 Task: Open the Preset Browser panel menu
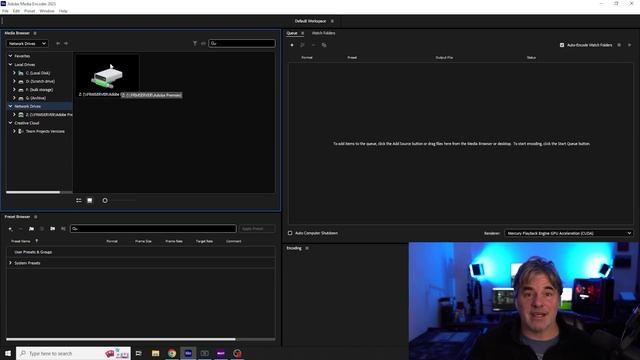(36, 217)
